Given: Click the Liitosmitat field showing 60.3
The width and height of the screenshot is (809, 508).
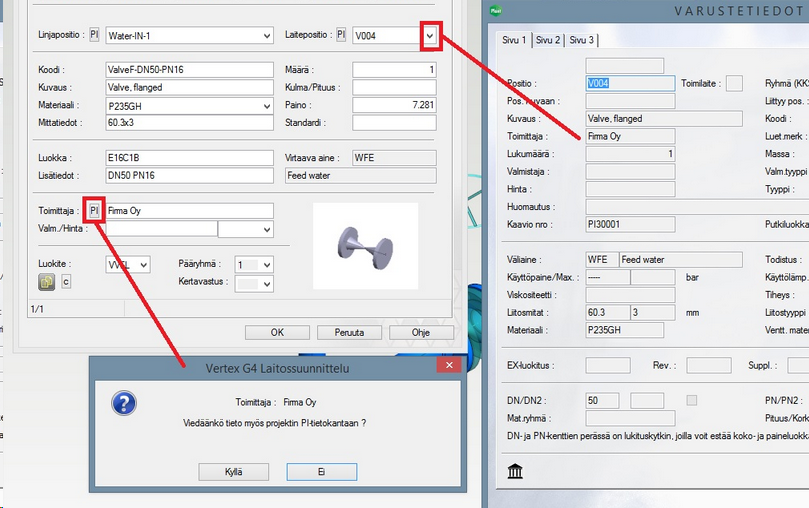Looking at the screenshot, I should [607, 313].
